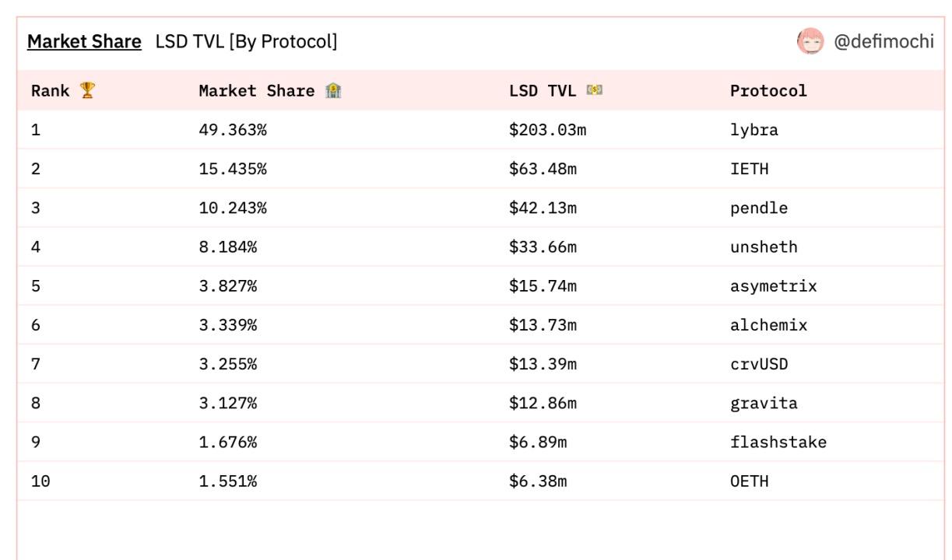Select the crvUSD protocol cell
Screen dimensions: 952x560
tap(758, 364)
